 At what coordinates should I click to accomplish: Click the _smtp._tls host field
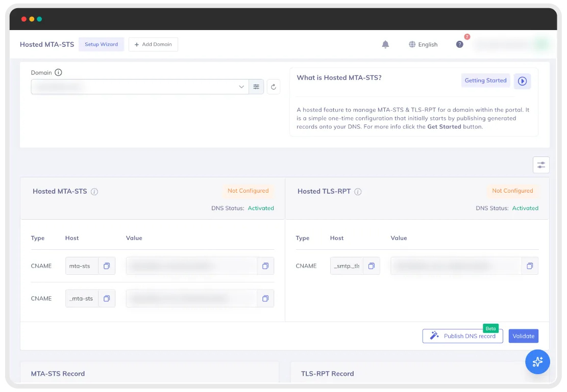[x=347, y=266]
